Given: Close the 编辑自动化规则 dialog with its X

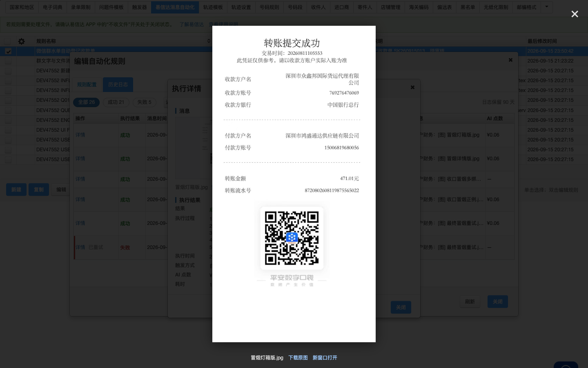Looking at the screenshot, I should coord(510,60).
